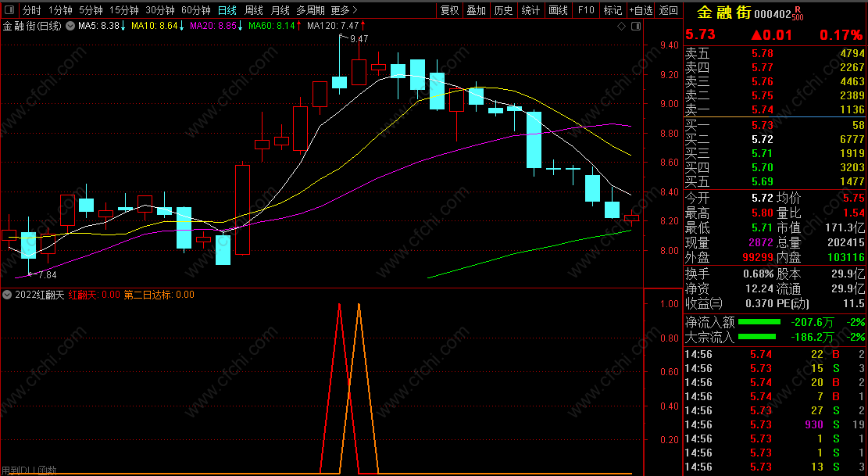Switch to 分时 intraday view
The width and height of the screenshot is (868, 476).
click(x=31, y=10)
